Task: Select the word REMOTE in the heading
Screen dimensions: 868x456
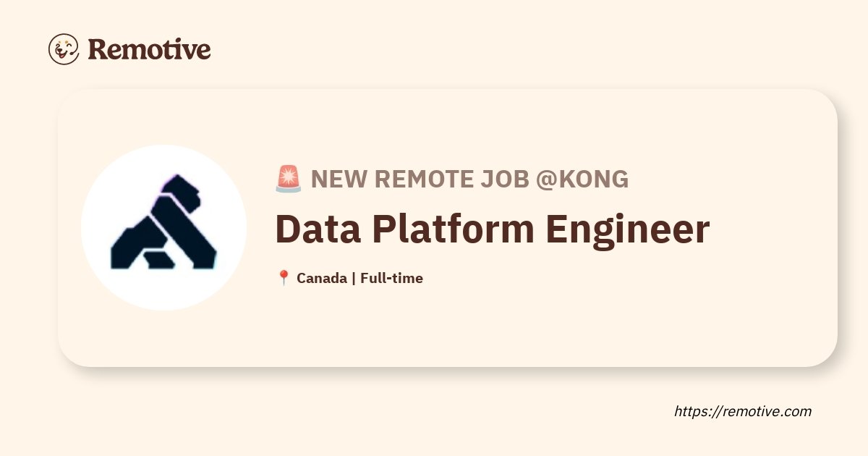Action: [x=422, y=179]
